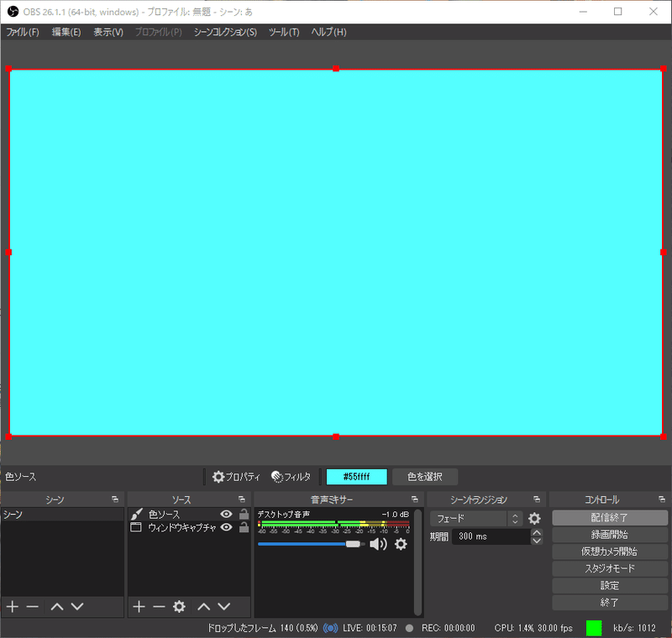Select the シーン item in scene list
The image size is (672, 638).
tap(62, 515)
